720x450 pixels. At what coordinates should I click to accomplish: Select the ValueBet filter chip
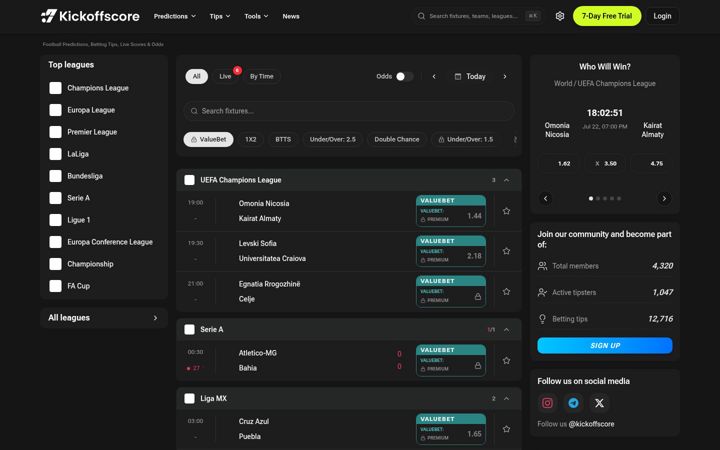(x=208, y=140)
